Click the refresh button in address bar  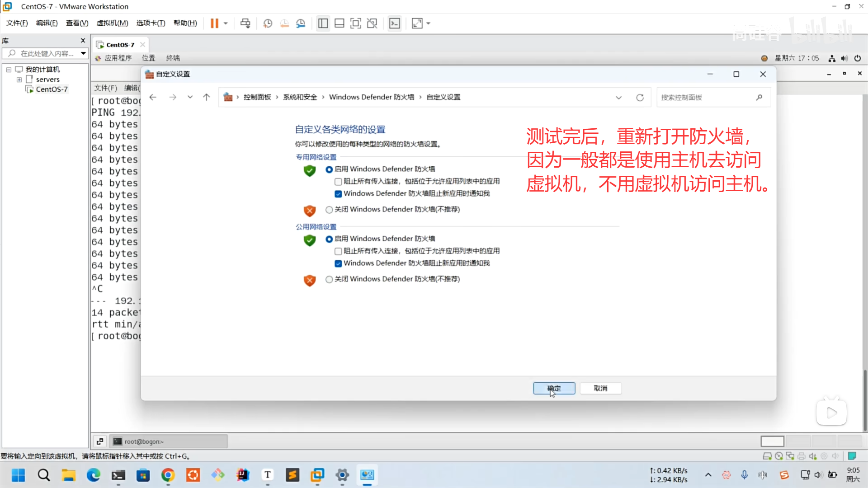point(640,97)
